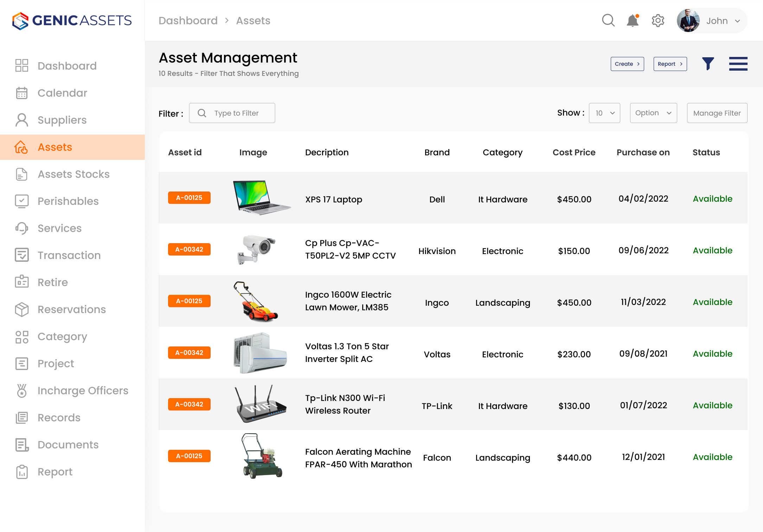
Task: Open the search magnifier icon in header
Action: point(608,20)
